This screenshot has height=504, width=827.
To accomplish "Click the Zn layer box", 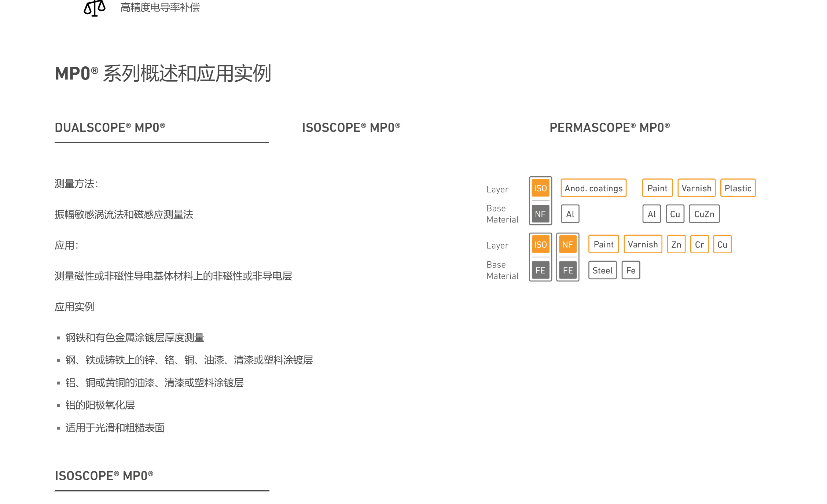I will 676,244.
